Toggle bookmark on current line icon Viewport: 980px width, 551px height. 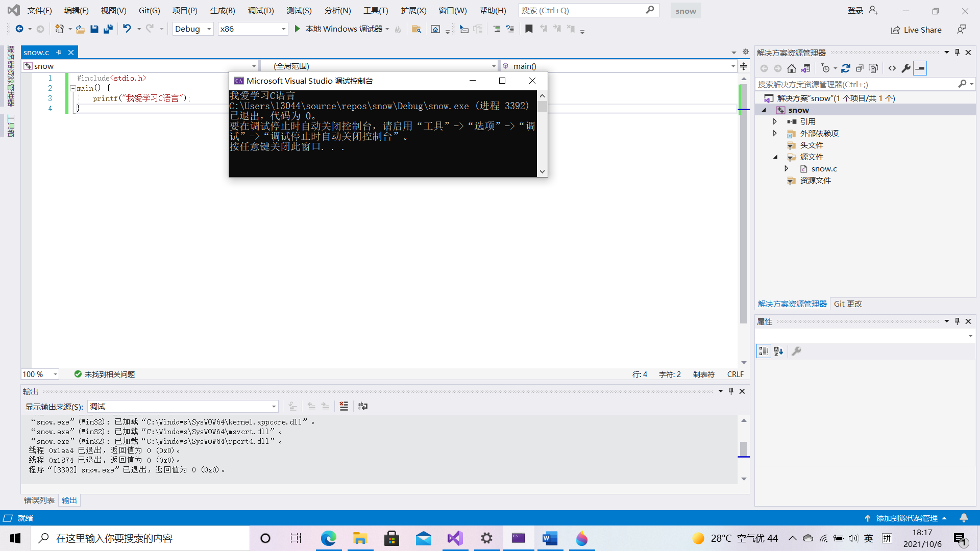point(529,29)
